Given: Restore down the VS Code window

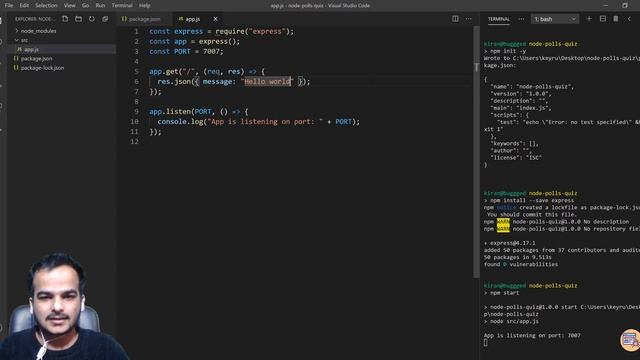Looking at the screenshot, I should pyautogui.click(x=625, y=6).
